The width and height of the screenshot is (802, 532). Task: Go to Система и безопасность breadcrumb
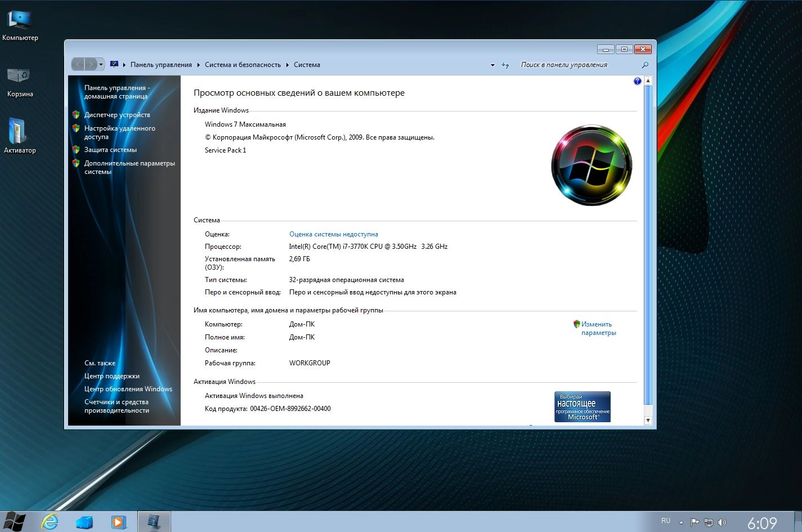click(x=243, y=65)
